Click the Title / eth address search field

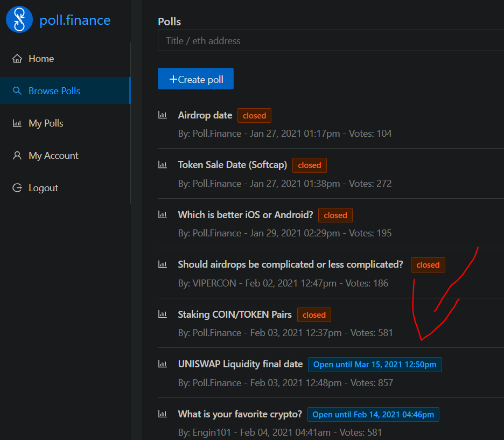[x=330, y=41]
